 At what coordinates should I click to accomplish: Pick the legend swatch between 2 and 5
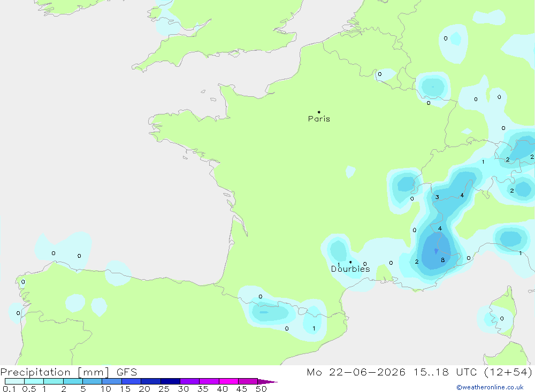[x=73, y=381]
